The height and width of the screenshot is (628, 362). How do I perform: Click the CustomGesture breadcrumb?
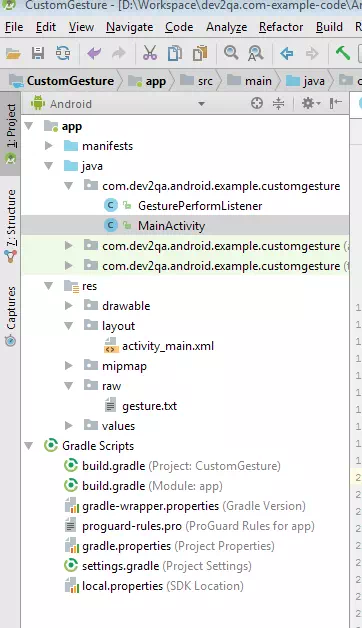[62, 81]
